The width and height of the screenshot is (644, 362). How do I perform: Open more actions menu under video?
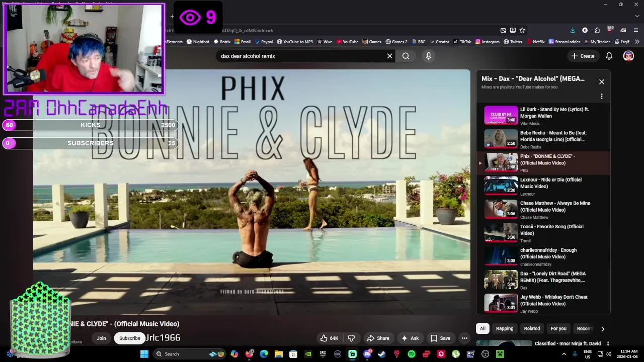click(x=464, y=338)
